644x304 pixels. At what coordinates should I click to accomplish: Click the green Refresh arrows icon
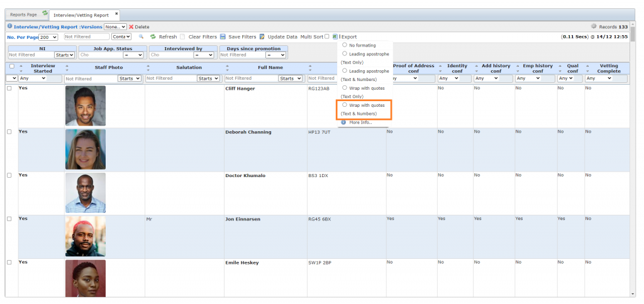click(153, 36)
